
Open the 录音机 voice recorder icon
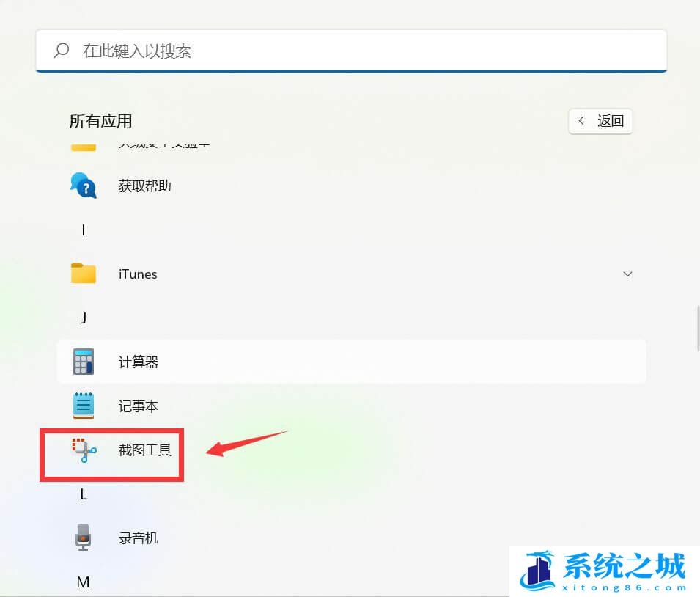coord(83,537)
